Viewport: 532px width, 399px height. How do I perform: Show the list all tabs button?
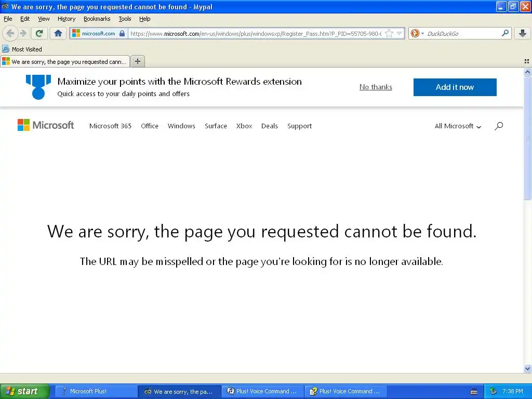click(x=527, y=61)
